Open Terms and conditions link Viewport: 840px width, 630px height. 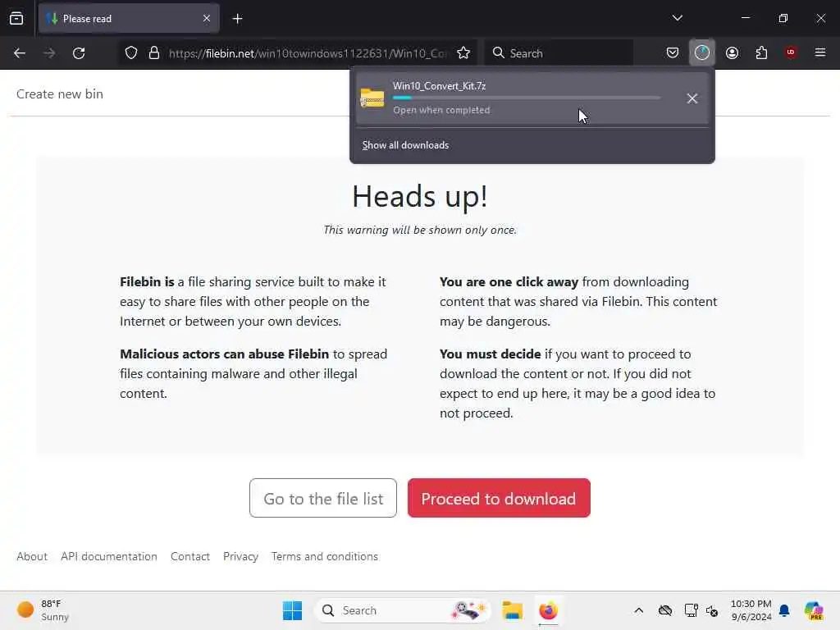point(325,557)
